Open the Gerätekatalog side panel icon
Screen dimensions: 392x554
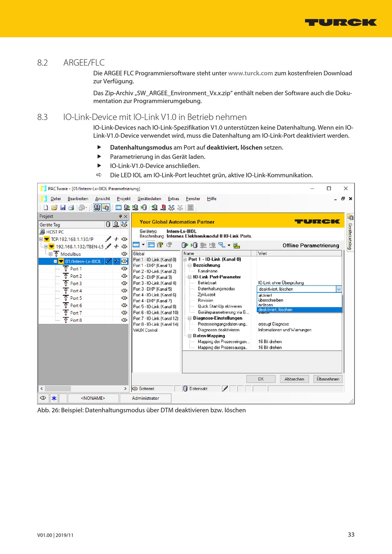pos(350,217)
